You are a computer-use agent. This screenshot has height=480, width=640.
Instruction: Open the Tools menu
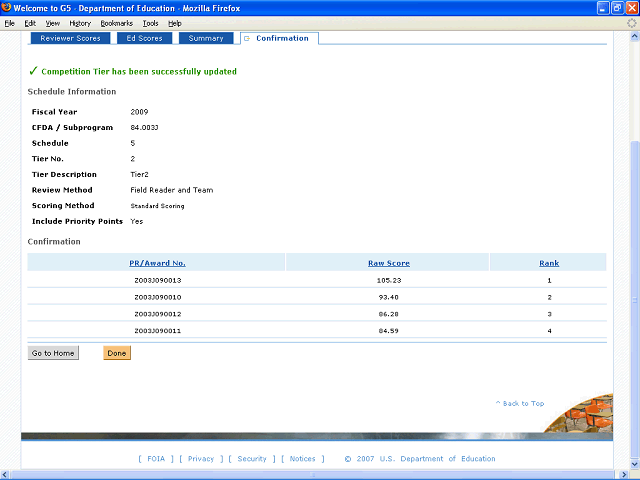(150, 23)
